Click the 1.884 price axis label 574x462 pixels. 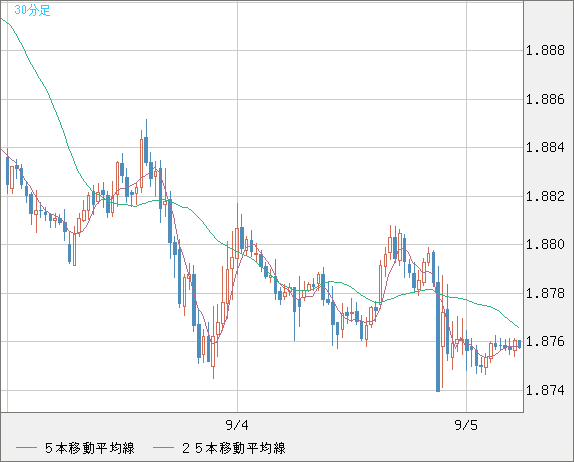point(545,148)
